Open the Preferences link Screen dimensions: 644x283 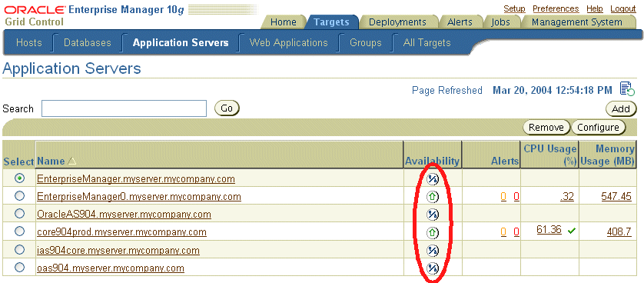(556, 8)
